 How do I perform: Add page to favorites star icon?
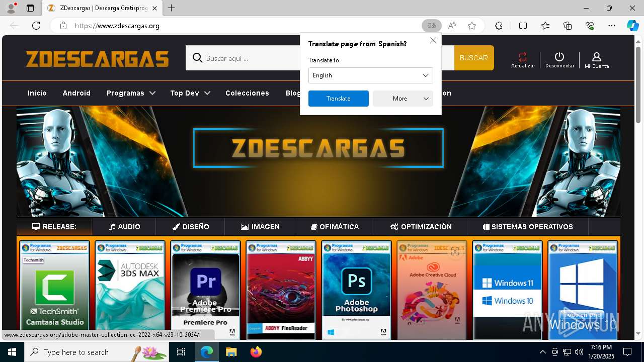(471, 26)
